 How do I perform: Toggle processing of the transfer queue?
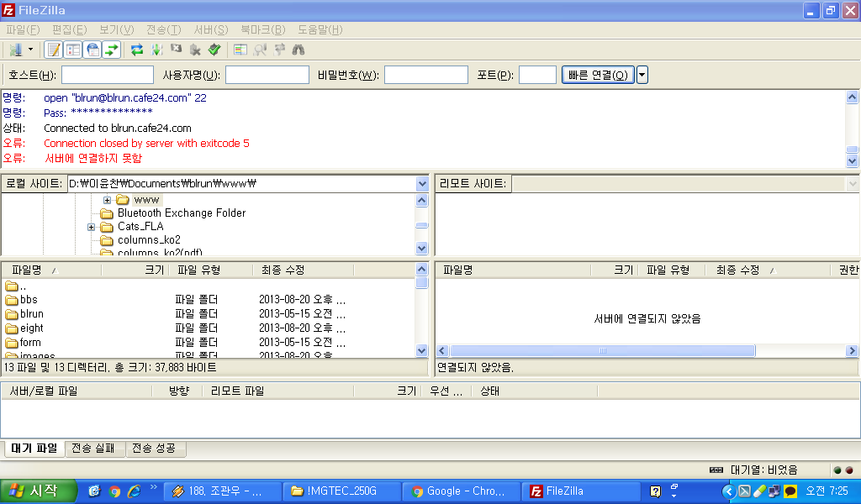(x=157, y=50)
